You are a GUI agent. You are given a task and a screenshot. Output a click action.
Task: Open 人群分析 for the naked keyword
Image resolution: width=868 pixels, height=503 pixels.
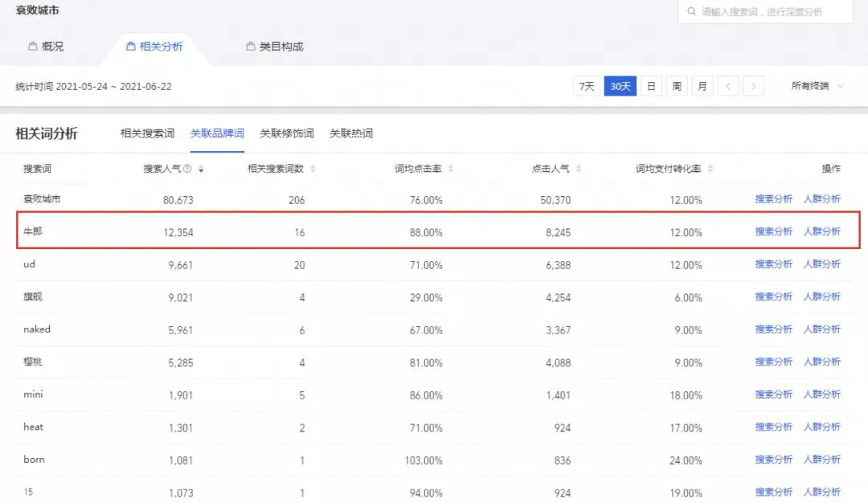(x=822, y=329)
